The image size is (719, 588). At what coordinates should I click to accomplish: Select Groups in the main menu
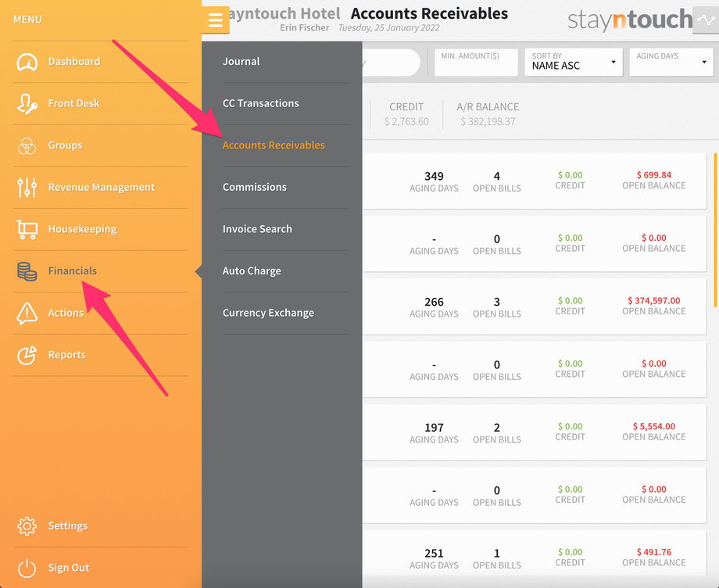pos(66,145)
